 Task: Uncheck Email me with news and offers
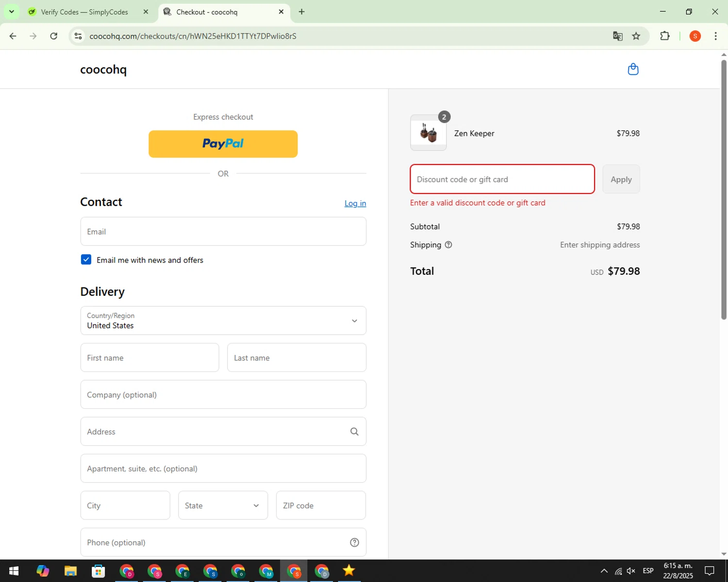click(86, 259)
